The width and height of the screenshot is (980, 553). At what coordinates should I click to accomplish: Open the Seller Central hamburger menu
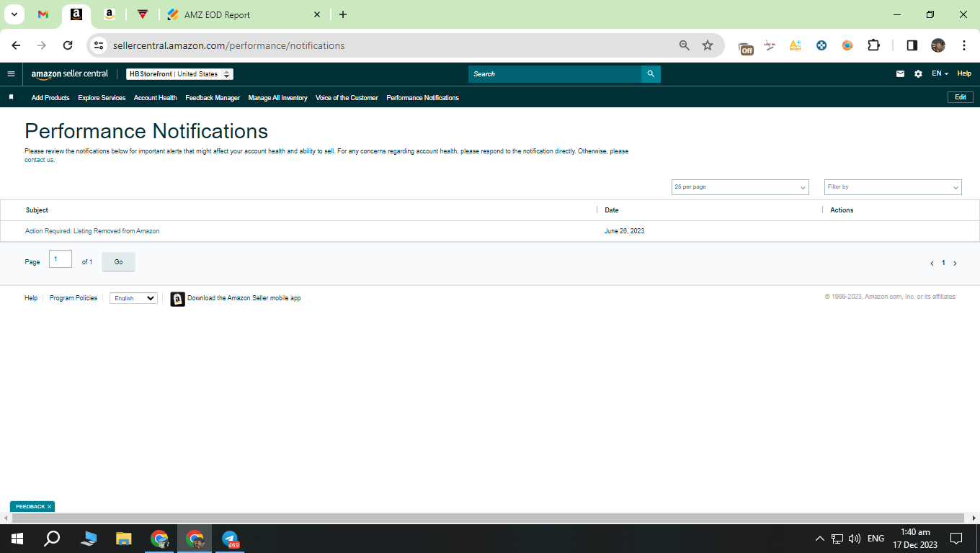[x=11, y=73]
